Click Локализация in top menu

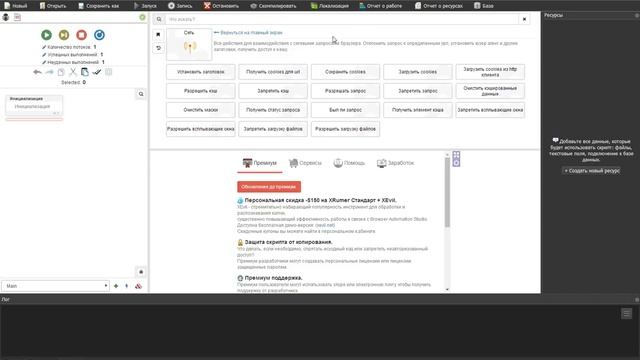coord(329,6)
